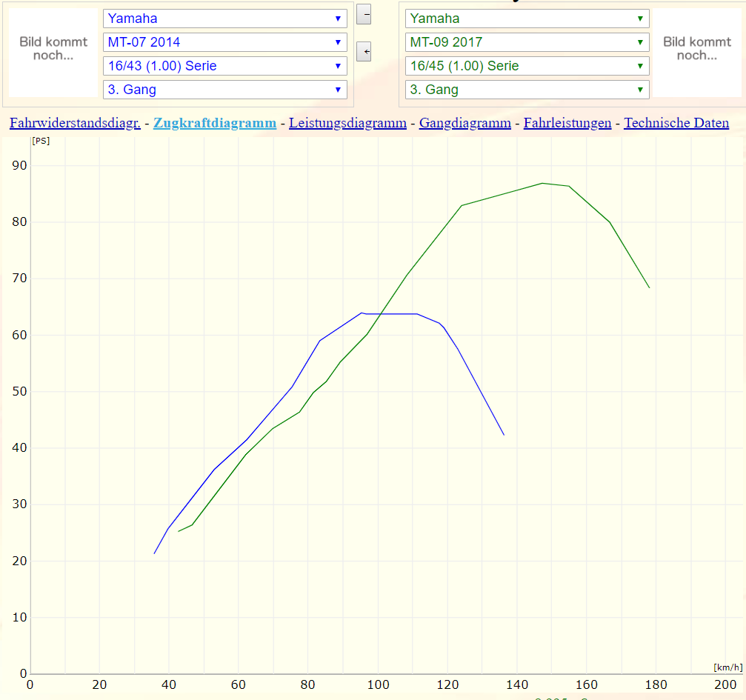Screen dimensions: 746x700
Task: Open the MT-07 2014 model dropdown
Action: [x=224, y=42]
